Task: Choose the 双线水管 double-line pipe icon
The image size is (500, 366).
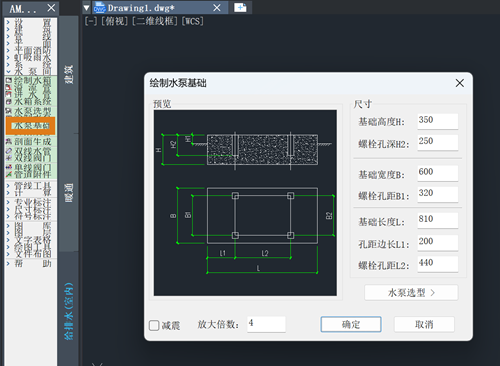Action: [x=9, y=151]
